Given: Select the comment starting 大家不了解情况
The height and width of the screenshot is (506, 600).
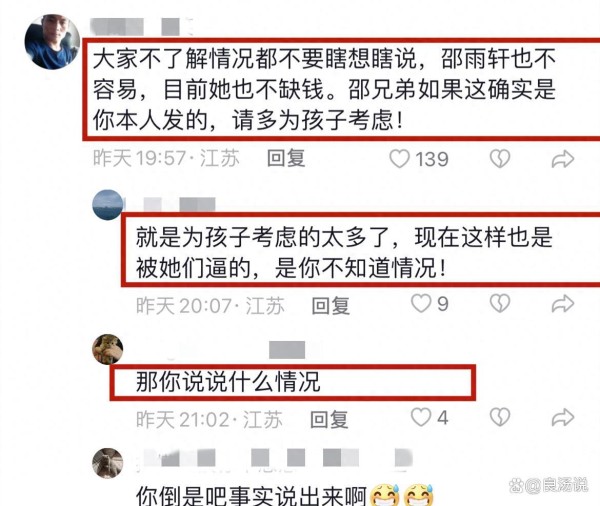Looking at the screenshot, I should (324, 90).
